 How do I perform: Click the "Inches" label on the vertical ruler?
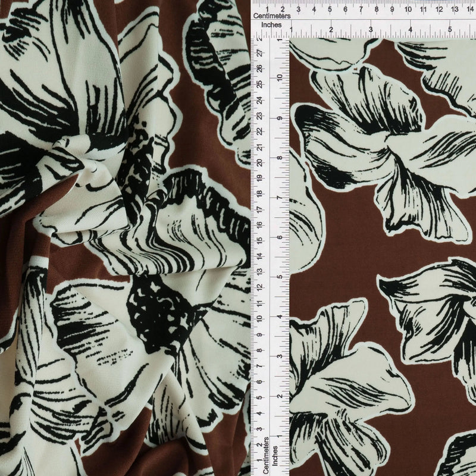(x=275, y=456)
